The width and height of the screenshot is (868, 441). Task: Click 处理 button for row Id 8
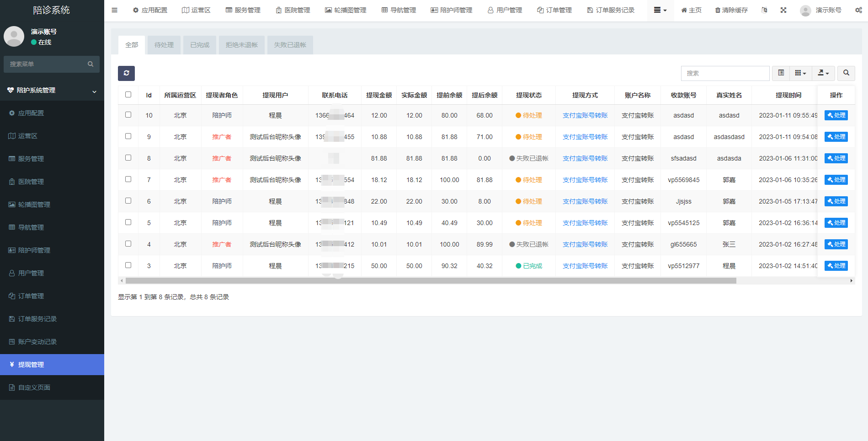[836, 158]
